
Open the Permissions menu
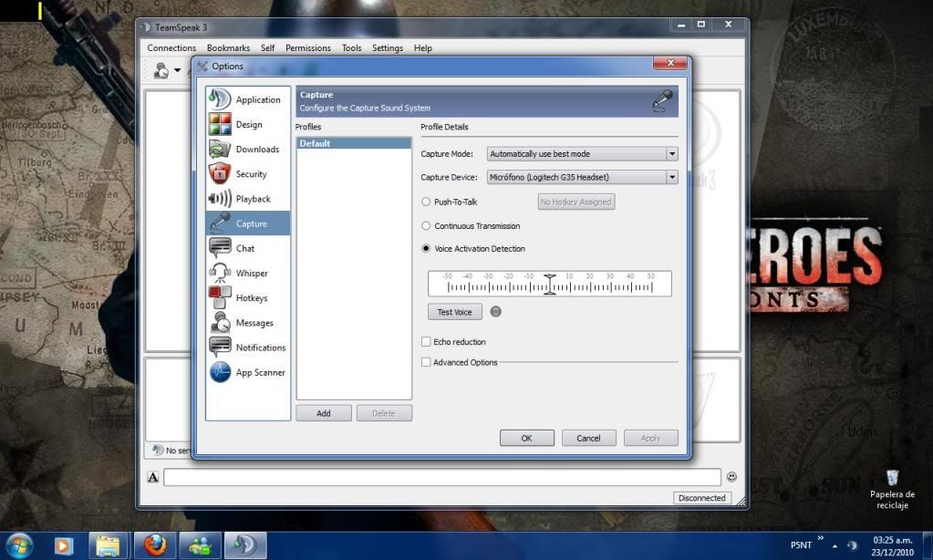tap(307, 47)
